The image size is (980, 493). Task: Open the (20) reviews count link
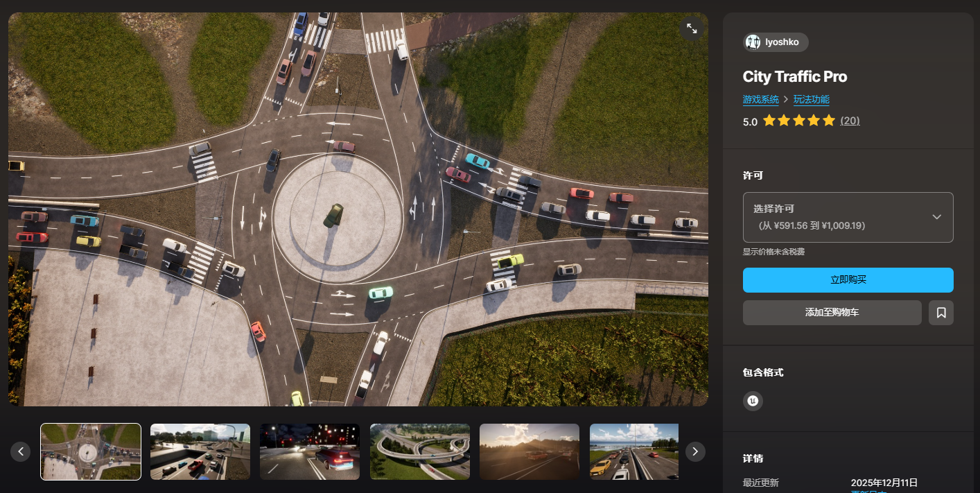click(x=850, y=121)
